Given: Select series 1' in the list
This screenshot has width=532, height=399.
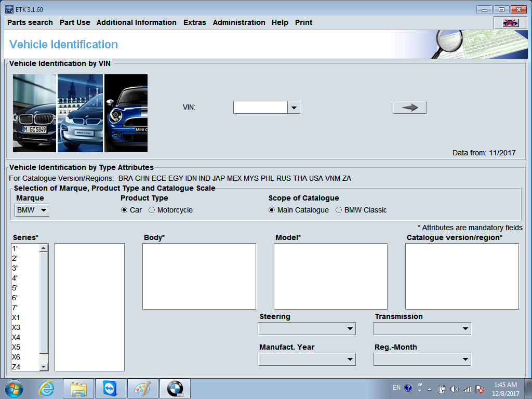Looking at the screenshot, I should point(25,248).
